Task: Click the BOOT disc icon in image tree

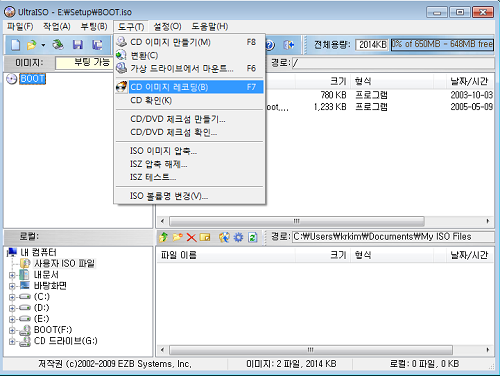Action: pyautogui.click(x=12, y=79)
